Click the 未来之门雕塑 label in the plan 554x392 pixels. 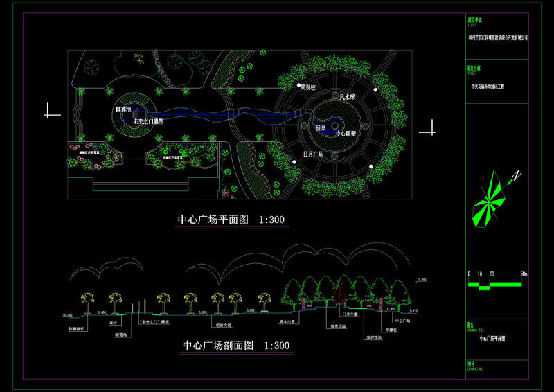(148, 122)
